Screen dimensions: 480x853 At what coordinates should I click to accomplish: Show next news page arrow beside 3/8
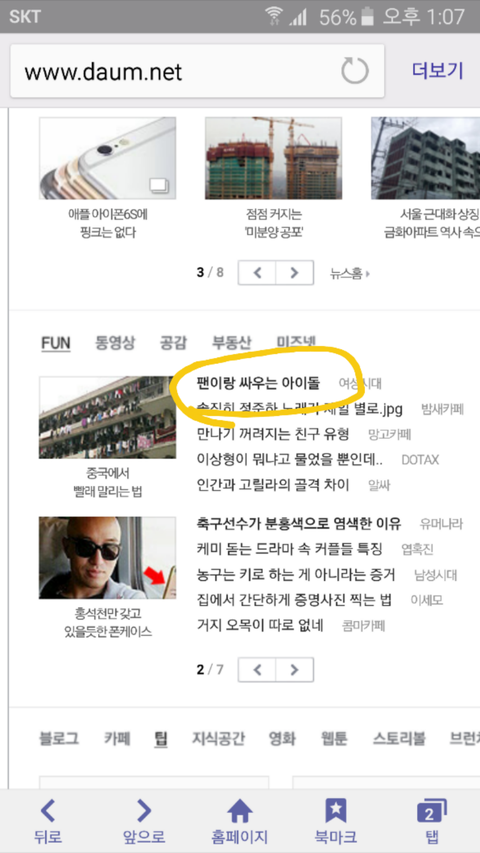pos(294,273)
